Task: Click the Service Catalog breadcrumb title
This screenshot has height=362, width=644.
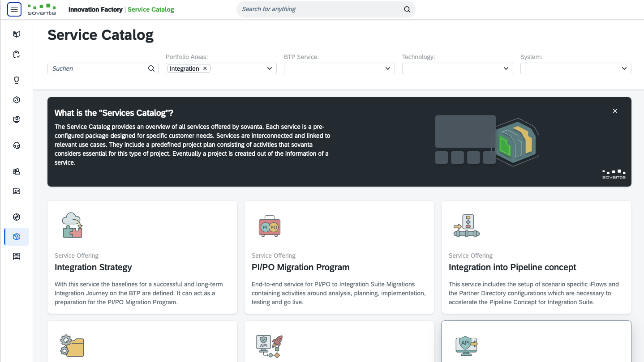Action: (x=151, y=9)
